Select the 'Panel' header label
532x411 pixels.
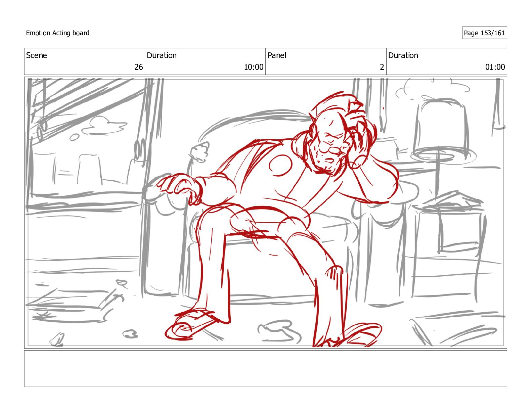pyautogui.click(x=277, y=55)
